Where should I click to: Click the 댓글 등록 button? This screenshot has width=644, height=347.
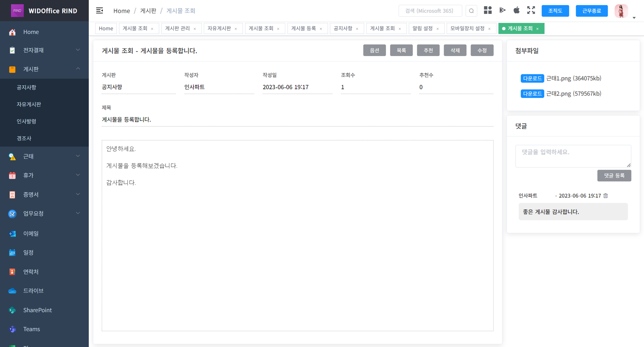point(614,176)
